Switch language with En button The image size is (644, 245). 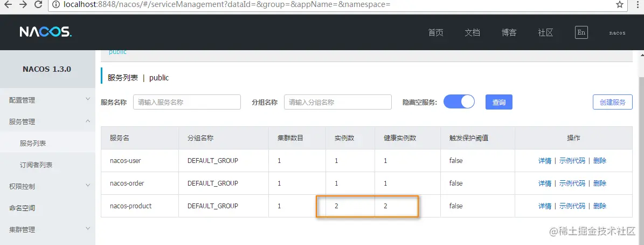click(581, 32)
